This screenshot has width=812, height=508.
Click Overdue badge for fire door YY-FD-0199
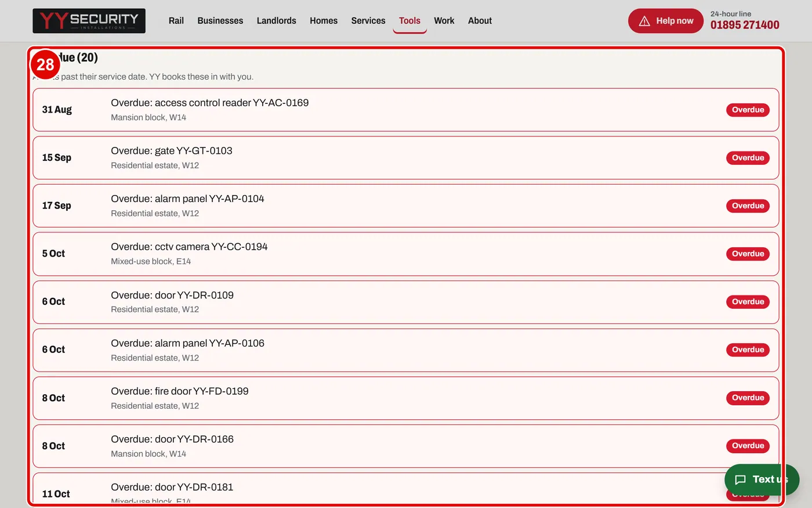[748, 398]
